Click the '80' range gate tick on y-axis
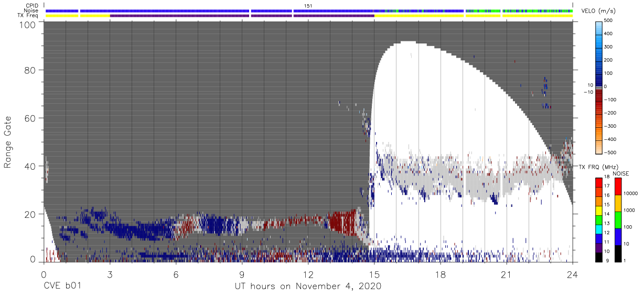 pos(29,70)
